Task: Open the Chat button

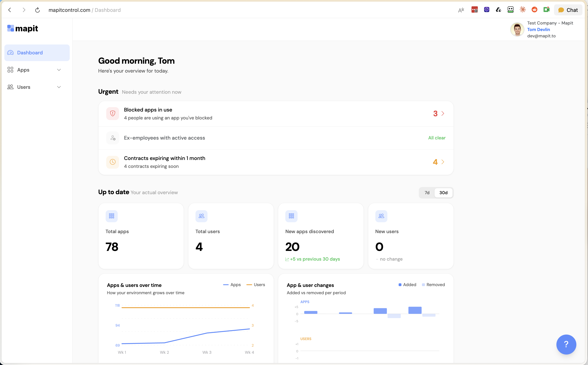Action: coord(568,10)
